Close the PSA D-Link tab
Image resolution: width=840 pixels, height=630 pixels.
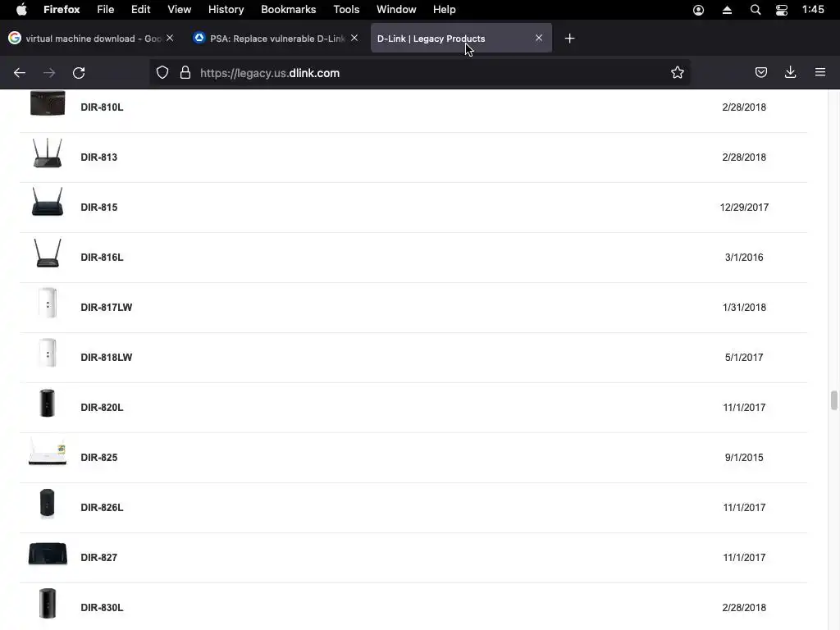354,38
